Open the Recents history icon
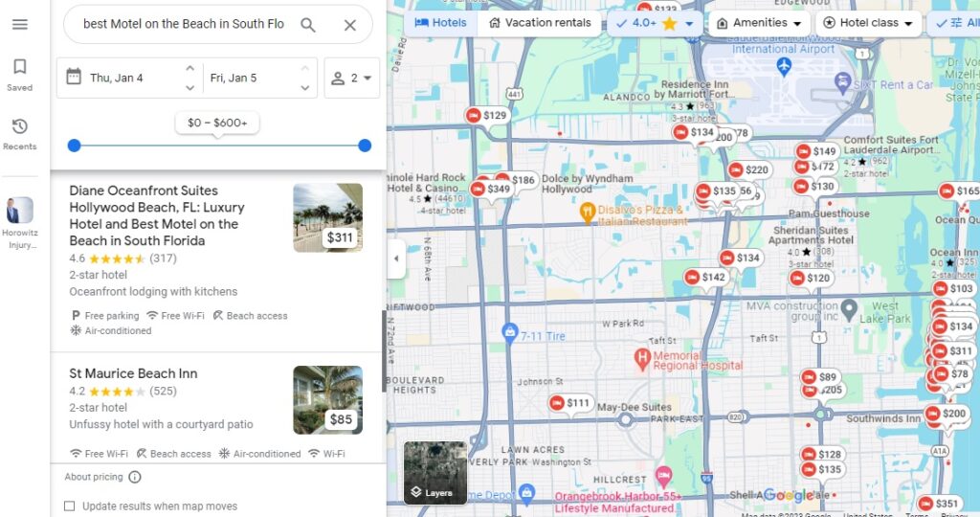The width and height of the screenshot is (980, 517). click(x=19, y=133)
